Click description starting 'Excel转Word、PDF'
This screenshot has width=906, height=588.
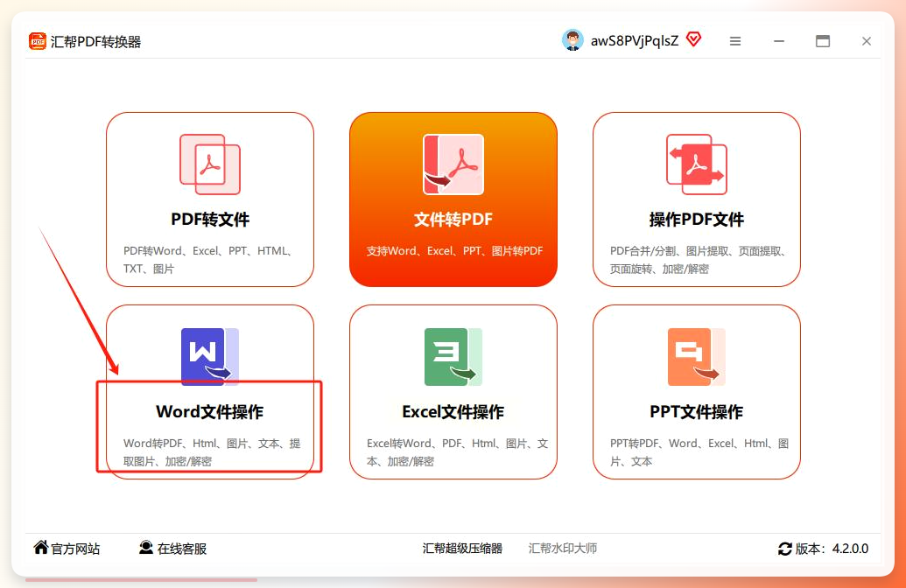tap(457, 452)
